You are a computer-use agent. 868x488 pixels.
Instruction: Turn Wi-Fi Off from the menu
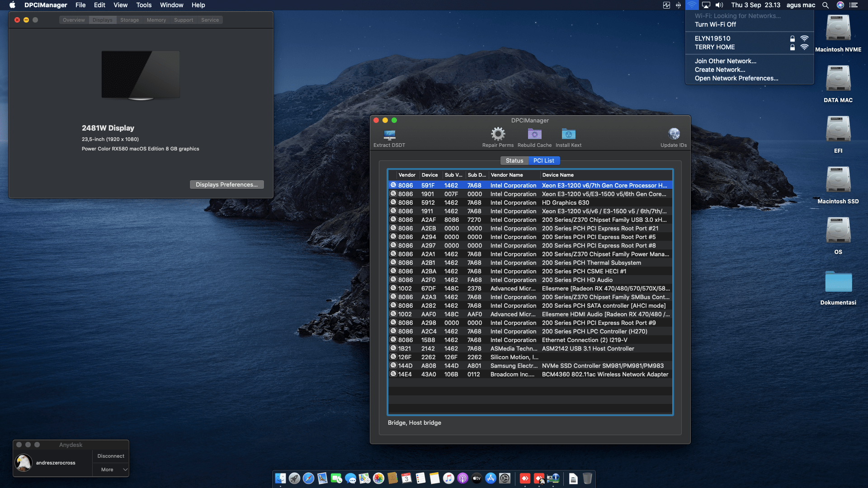pos(715,24)
